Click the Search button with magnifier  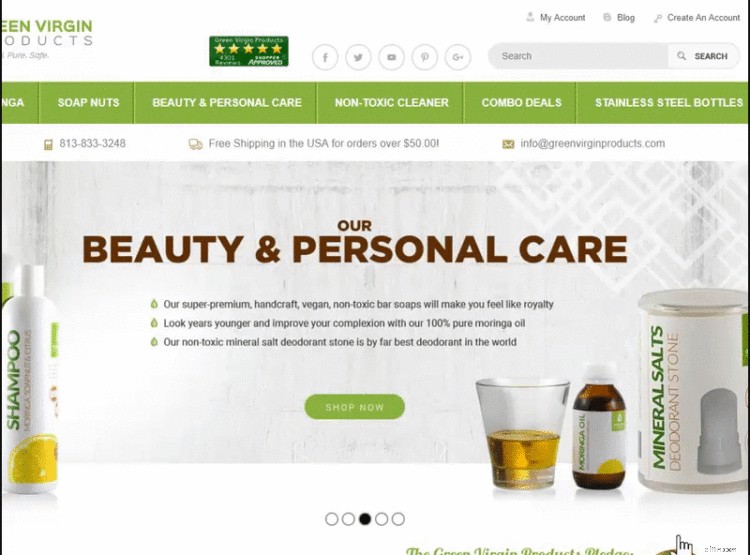(x=703, y=56)
